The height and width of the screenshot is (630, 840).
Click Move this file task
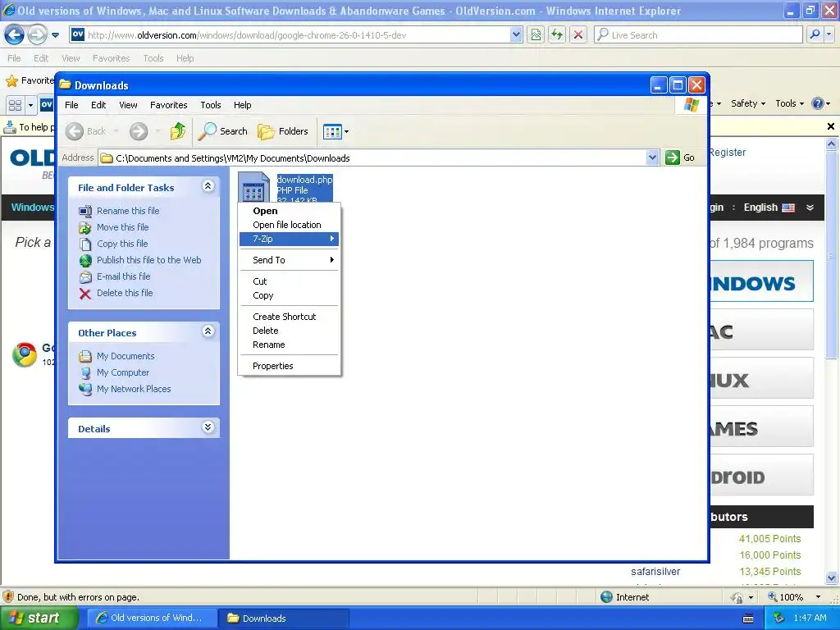pyautogui.click(x=113, y=227)
